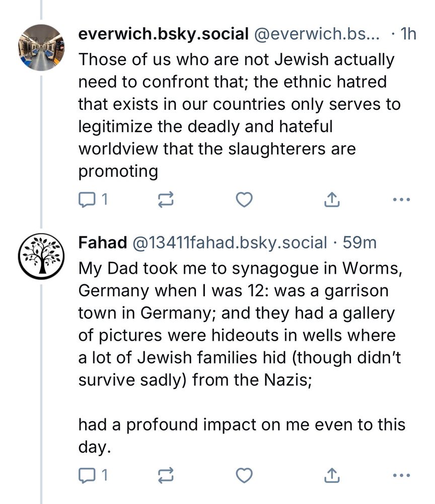Open Fahad display name link
Screen dimensions: 435x504
tap(102, 242)
